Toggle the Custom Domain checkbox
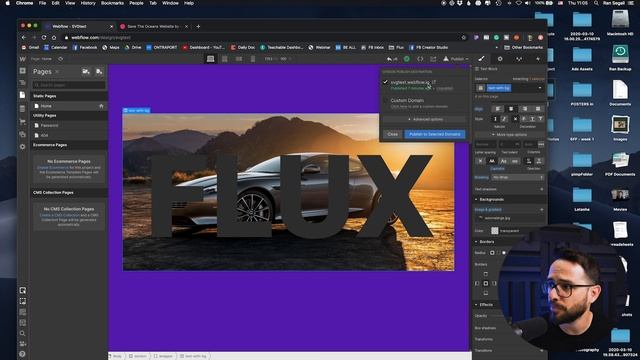The width and height of the screenshot is (640, 360). pyautogui.click(x=385, y=100)
